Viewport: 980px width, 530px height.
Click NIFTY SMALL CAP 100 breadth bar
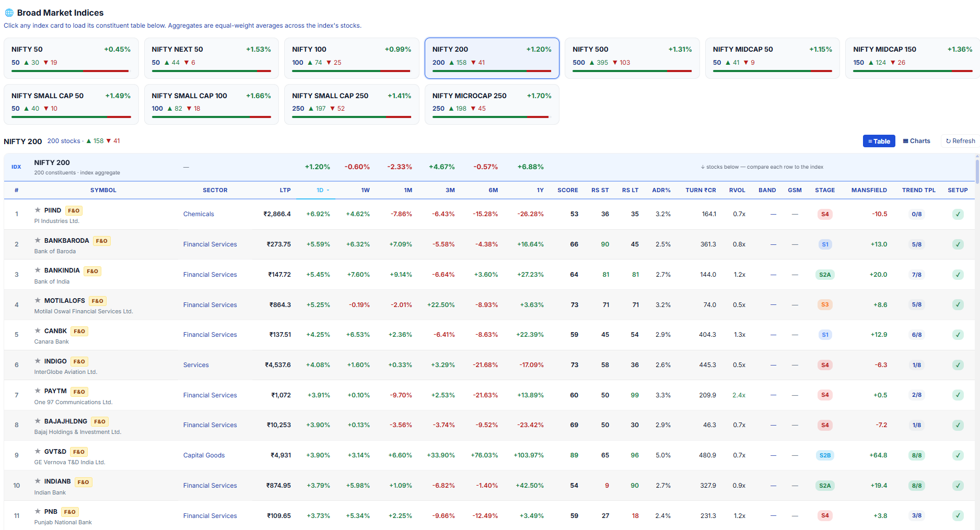(x=211, y=117)
